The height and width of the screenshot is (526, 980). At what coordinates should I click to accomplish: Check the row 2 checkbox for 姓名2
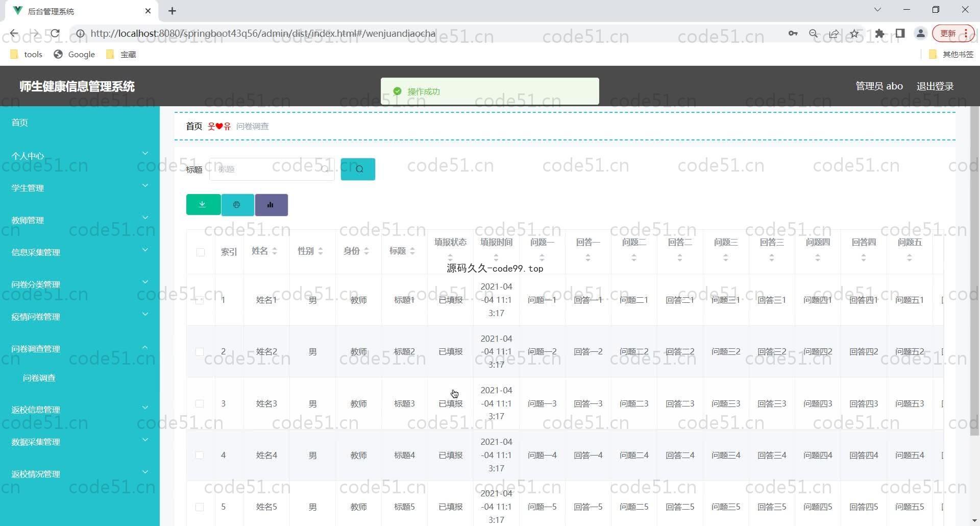tap(200, 352)
